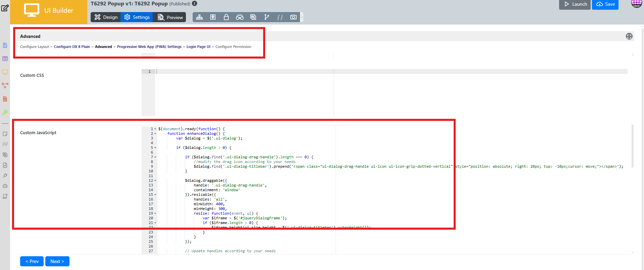Click the green key icon in the left sidebar
The image size is (644, 270).
click(x=5, y=112)
